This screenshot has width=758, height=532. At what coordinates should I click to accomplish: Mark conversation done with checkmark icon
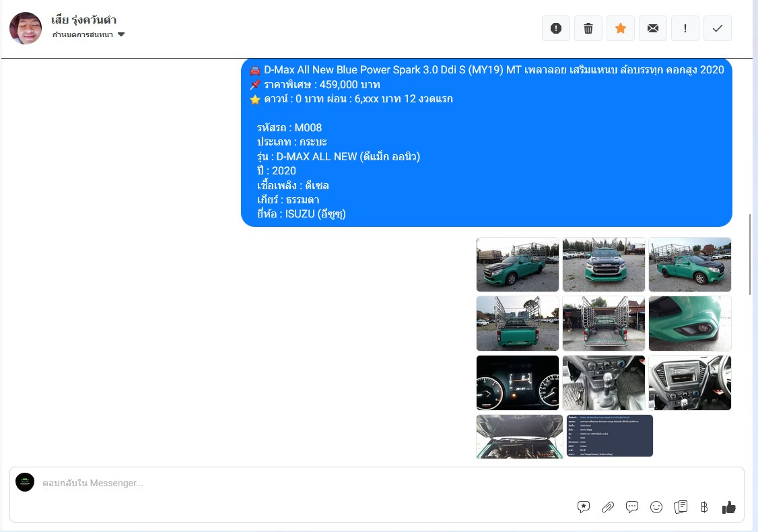718,28
